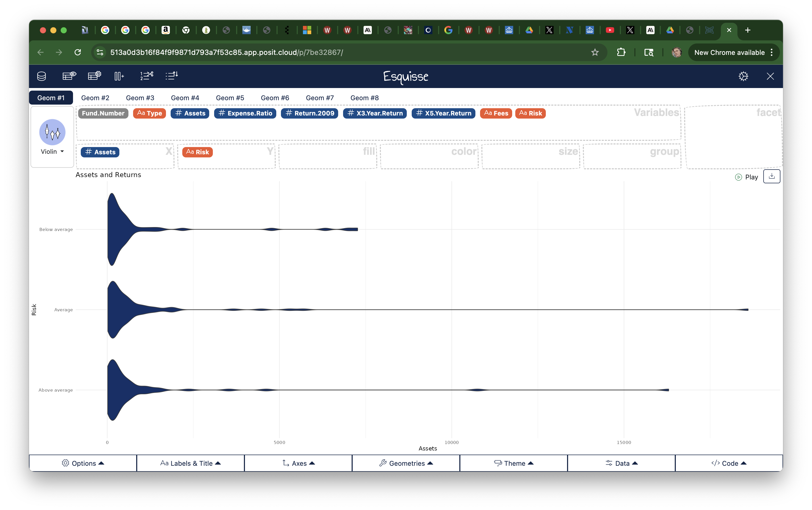
Task: Switch to Geom #2 tab
Action: pyautogui.click(x=95, y=98)
